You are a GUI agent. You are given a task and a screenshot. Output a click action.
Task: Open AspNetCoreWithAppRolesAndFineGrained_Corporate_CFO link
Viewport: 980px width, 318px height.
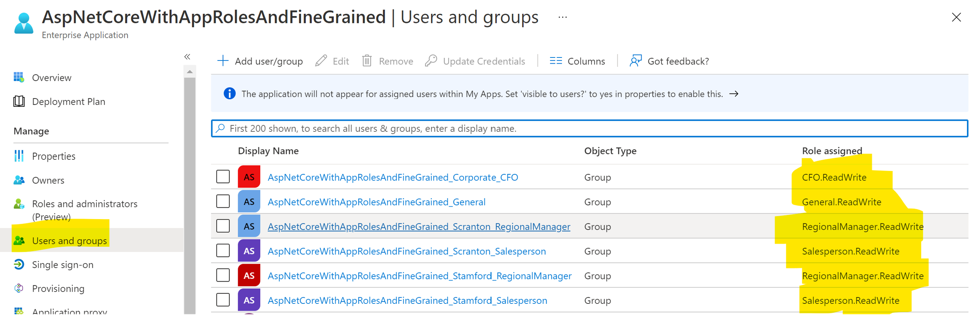[x=393, y=177]
